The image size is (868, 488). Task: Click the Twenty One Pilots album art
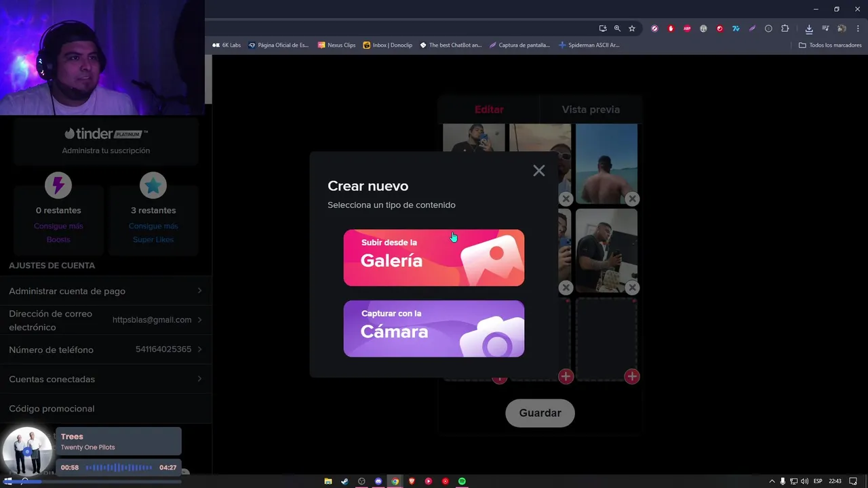tap(26, 451)
